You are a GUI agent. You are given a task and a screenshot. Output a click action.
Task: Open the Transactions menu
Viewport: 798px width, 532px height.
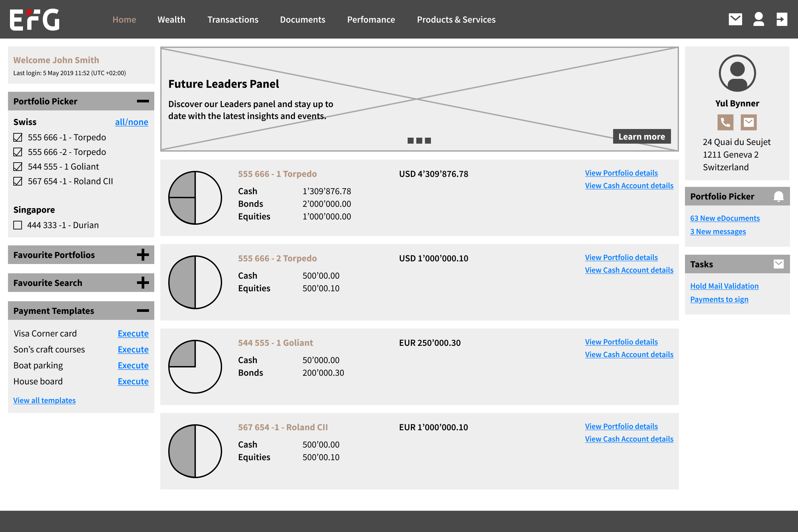coord(233,20)
